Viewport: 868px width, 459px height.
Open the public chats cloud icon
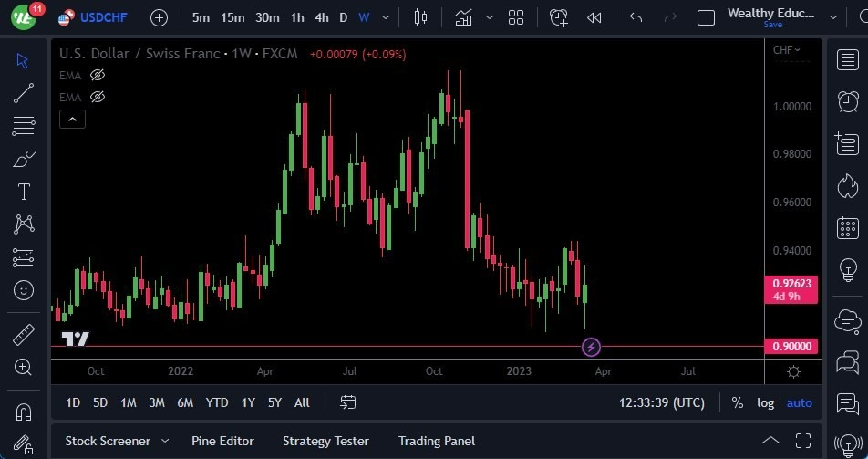[x=848, y=320]
